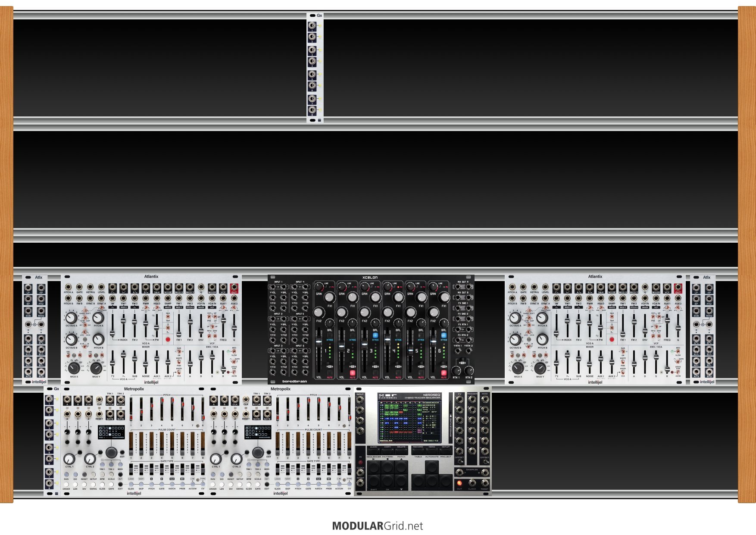Click the INDEX slider on the left Atlantix

(x=123, y=325)
